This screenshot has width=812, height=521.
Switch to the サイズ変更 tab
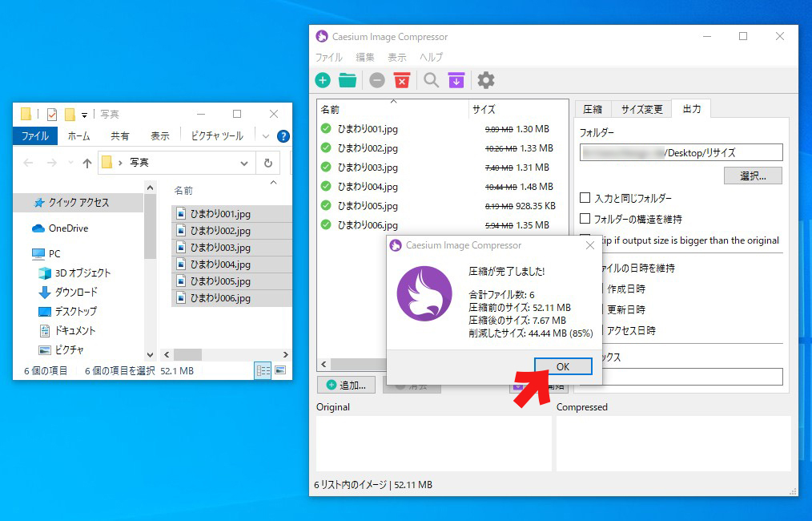641,109
